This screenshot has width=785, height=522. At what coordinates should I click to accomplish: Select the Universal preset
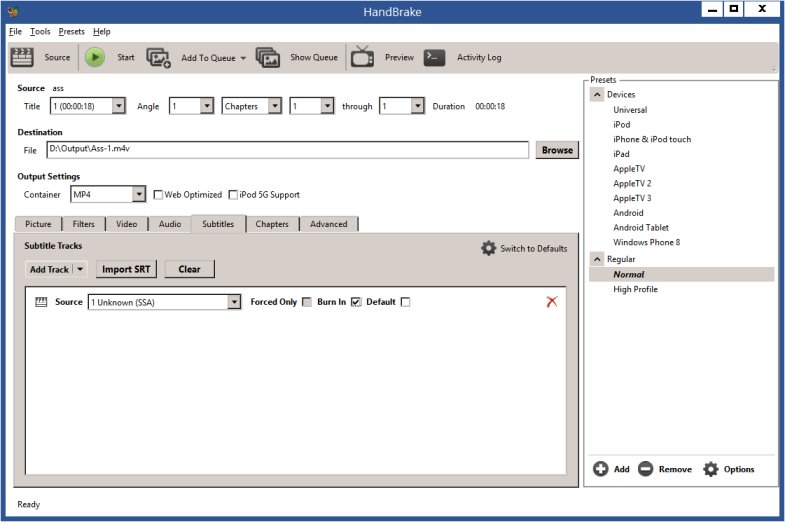pyautogui.click(x=630, y=110)
